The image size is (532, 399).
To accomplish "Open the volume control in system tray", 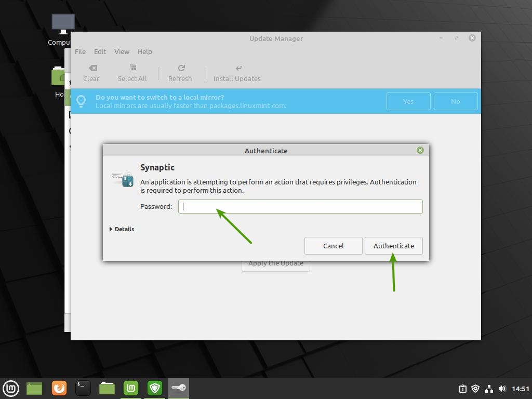I will coord(502,389).
